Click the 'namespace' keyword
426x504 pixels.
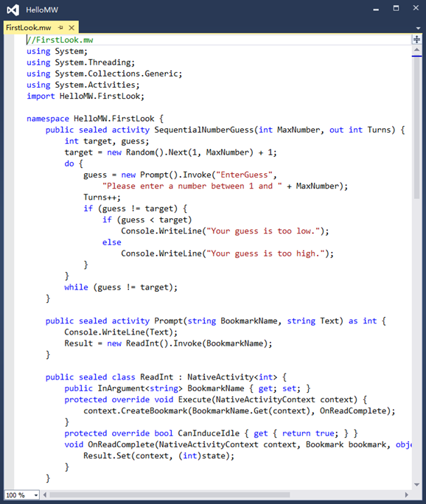tap(48, 119)
